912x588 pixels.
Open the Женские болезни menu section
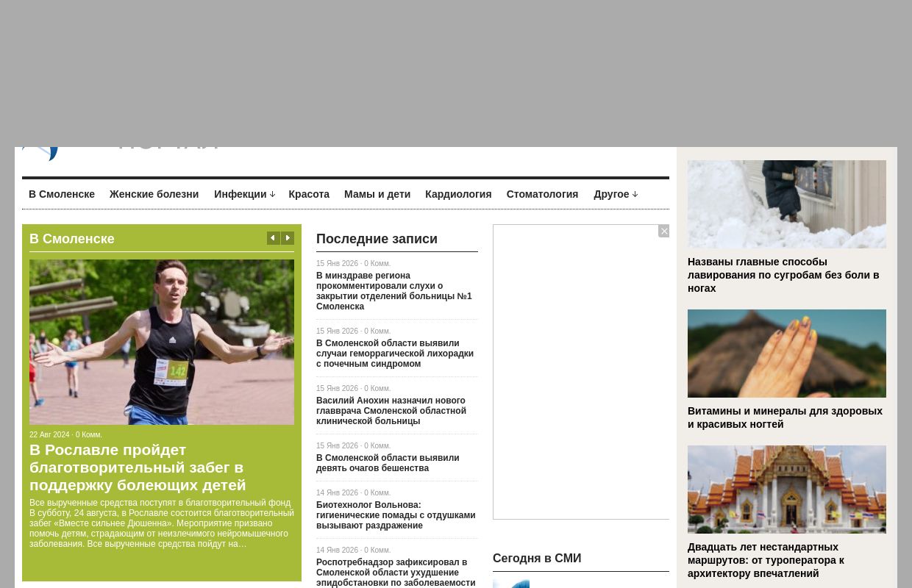pos(154,194)
